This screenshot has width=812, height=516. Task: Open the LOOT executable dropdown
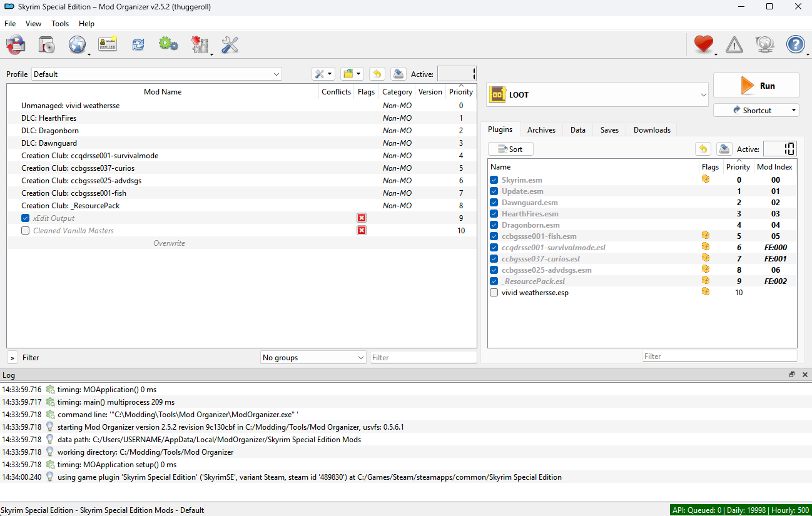click(597, 94)
